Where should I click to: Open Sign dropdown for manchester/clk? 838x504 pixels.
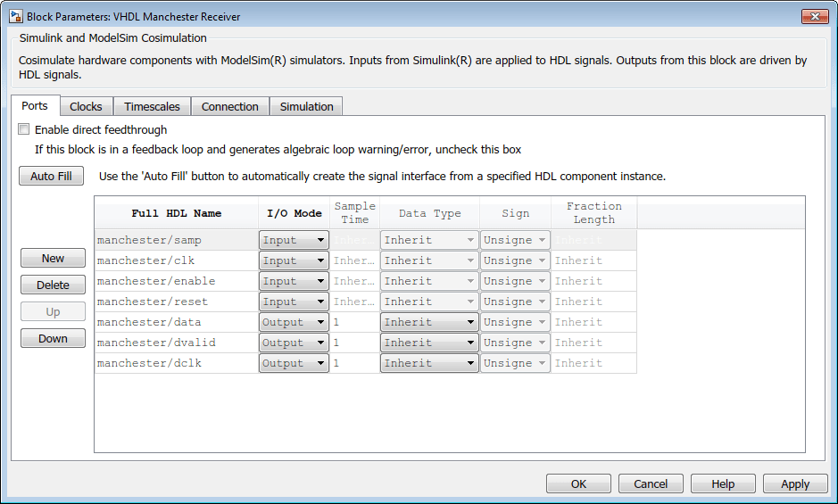click(515, 260)
